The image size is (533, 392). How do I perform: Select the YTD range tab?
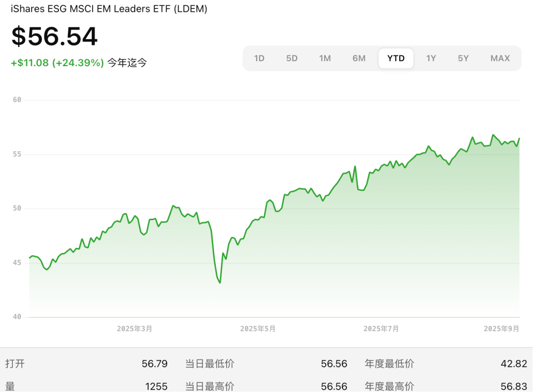point(396,58)
